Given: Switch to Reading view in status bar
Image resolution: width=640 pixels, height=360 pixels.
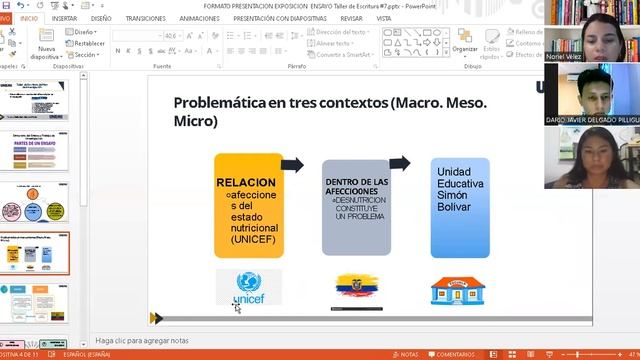Looking at the screenshot, I should (531, 354).
